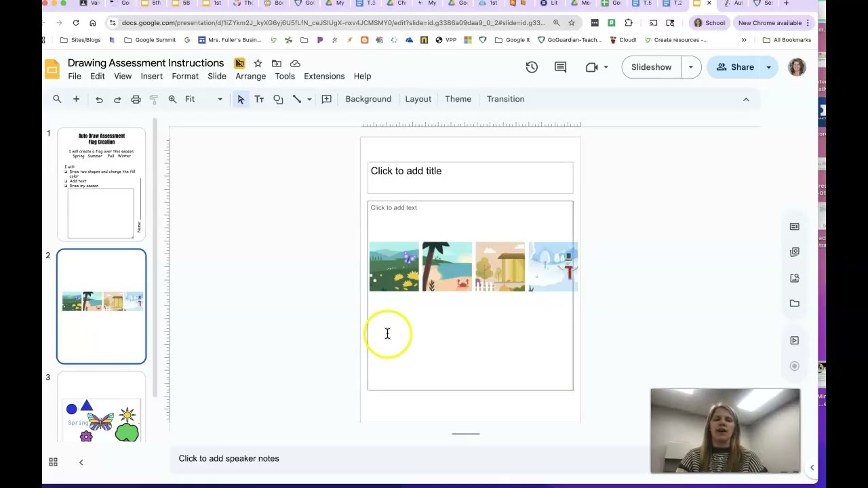Open the Tools menu
Image resolution: width=868 pixels, height=488 pixels.
[x=285, y=76]
